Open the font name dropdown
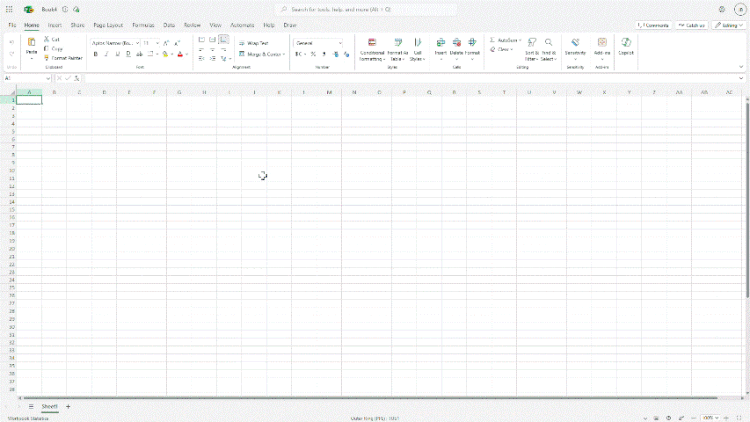750x422 pixels. click(x=137, y=43)
